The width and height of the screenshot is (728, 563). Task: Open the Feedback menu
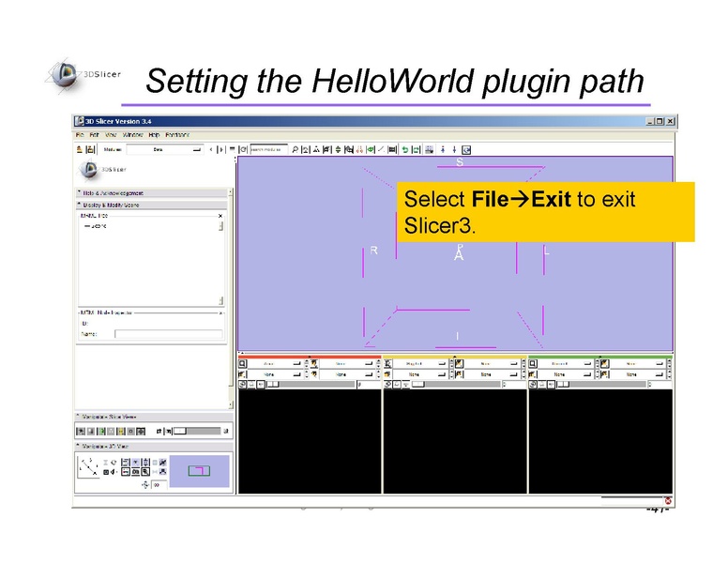[x=177, y=135]
